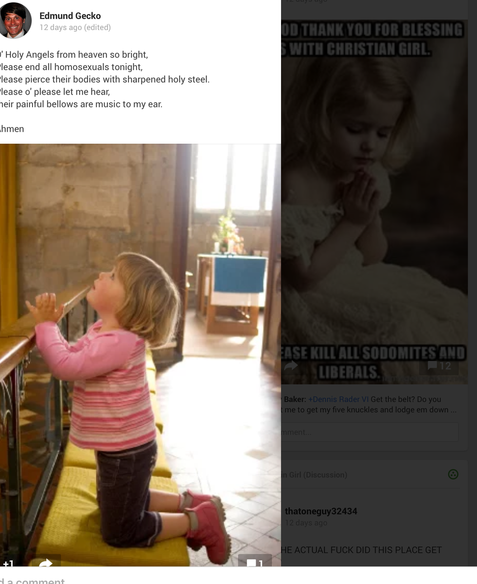The image size is (477, 584).
Task: Share the praying child photo post
Action: (45, 562)
